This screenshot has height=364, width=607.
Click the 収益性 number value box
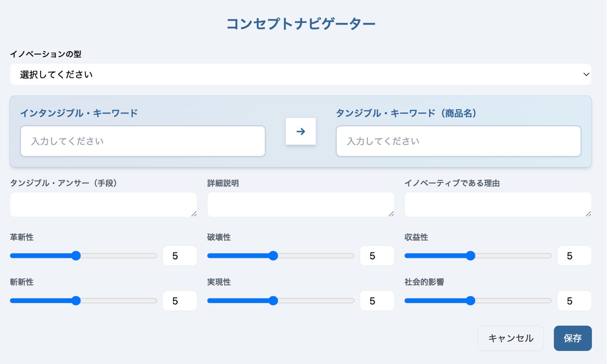click(574, 256)
